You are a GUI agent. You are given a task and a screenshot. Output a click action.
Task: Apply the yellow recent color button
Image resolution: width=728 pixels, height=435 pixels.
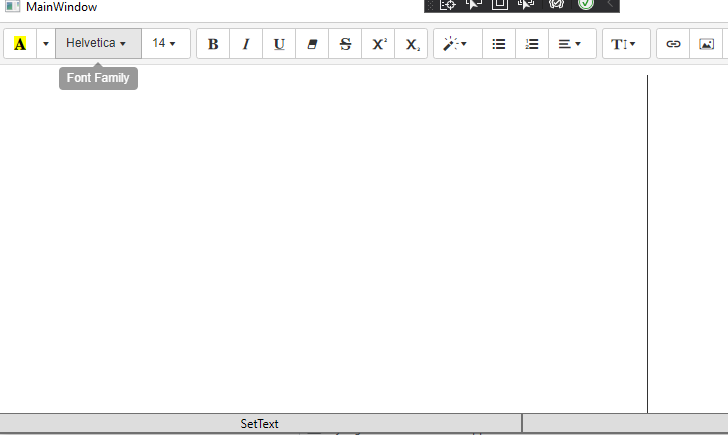20,44
